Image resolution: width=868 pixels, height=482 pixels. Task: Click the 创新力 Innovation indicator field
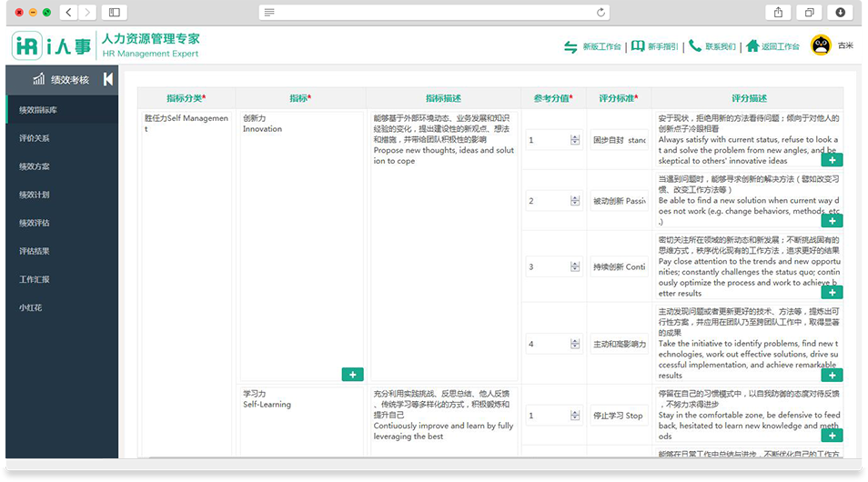(x=301, y=246)
